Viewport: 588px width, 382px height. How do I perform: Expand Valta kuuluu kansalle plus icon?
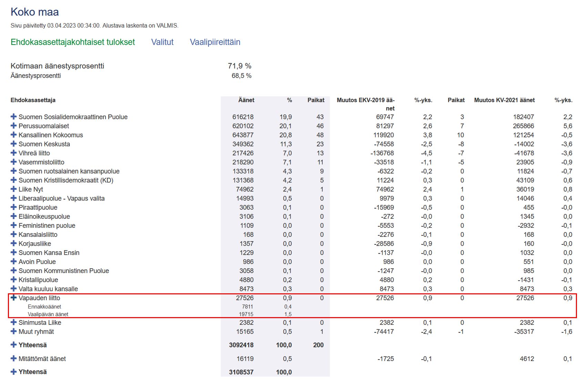[13, 288]
